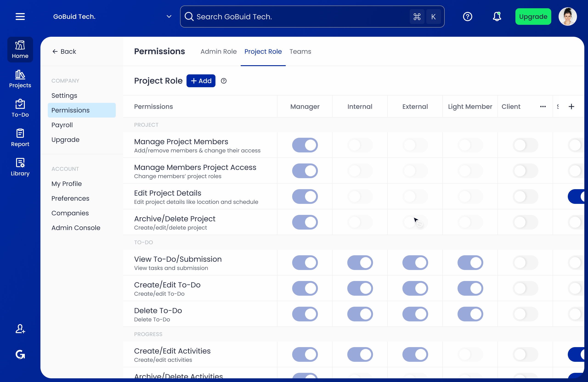
Task: Expand the GoBuid Tech. company dropdown
Action: (169, 17)
